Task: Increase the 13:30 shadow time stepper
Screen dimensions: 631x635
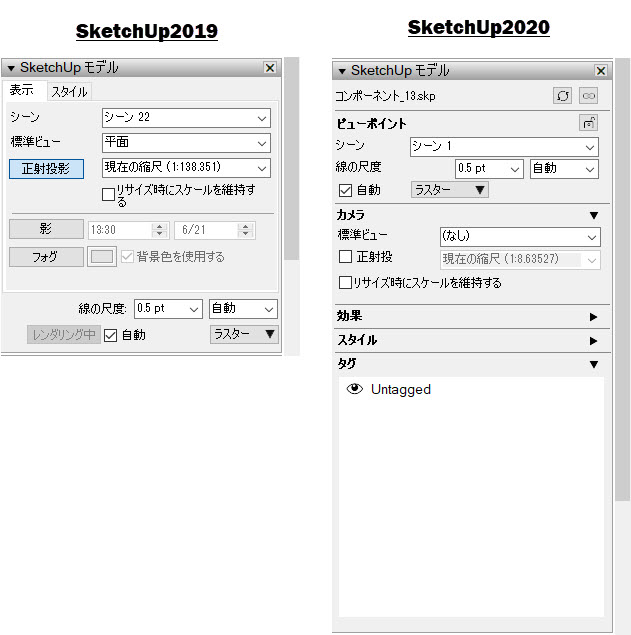Action: click(160, 226)
